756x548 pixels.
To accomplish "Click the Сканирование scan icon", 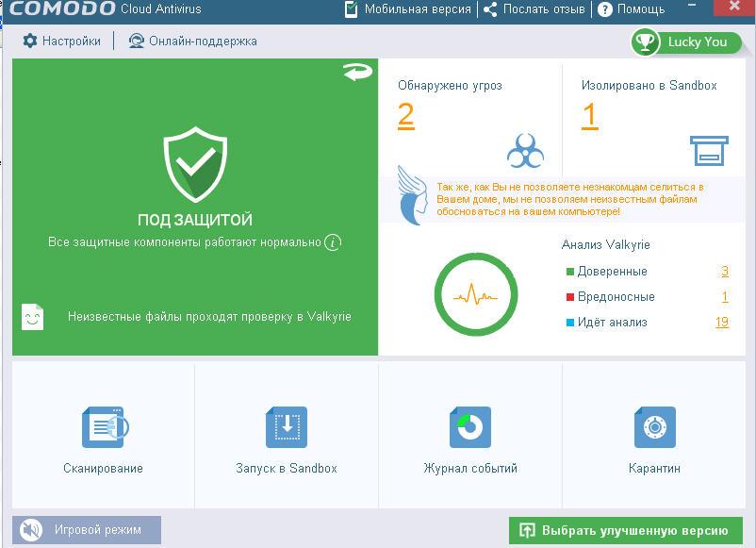I will (106, 427).
